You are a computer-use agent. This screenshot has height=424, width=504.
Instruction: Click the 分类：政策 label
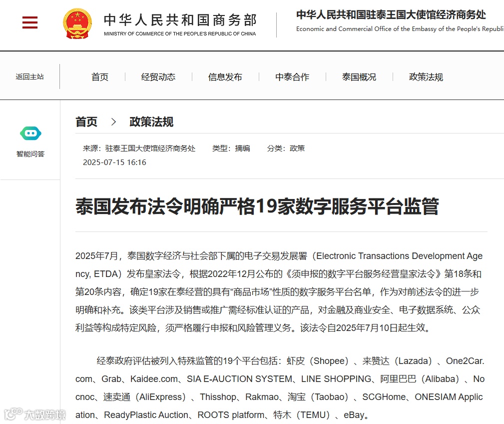point(286,148)
